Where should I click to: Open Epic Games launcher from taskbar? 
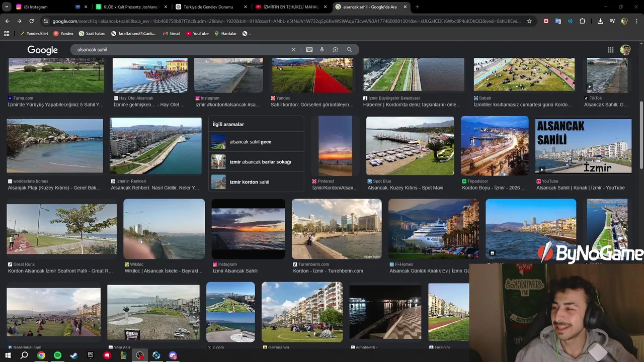click(x=91, y=355)
